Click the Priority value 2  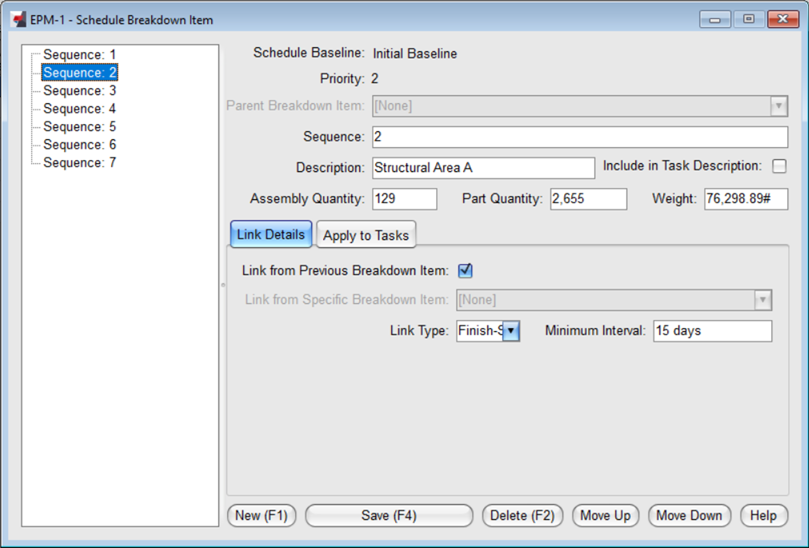click(375, 79)
